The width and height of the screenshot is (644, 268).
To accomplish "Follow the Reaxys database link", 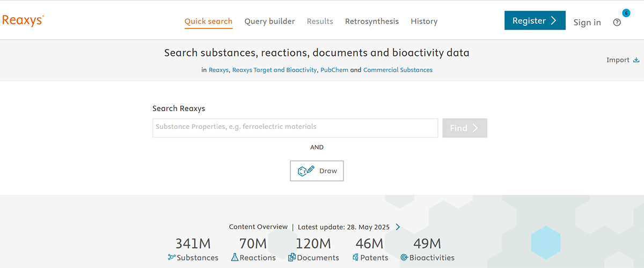I will pos(219,70).
